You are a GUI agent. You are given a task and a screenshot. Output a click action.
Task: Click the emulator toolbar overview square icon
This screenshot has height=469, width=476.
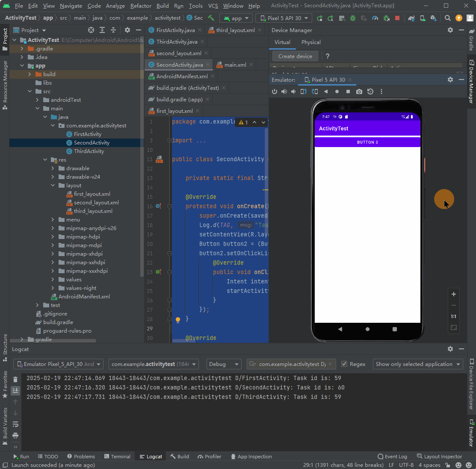pyautogui.click(x=348, y=91)
